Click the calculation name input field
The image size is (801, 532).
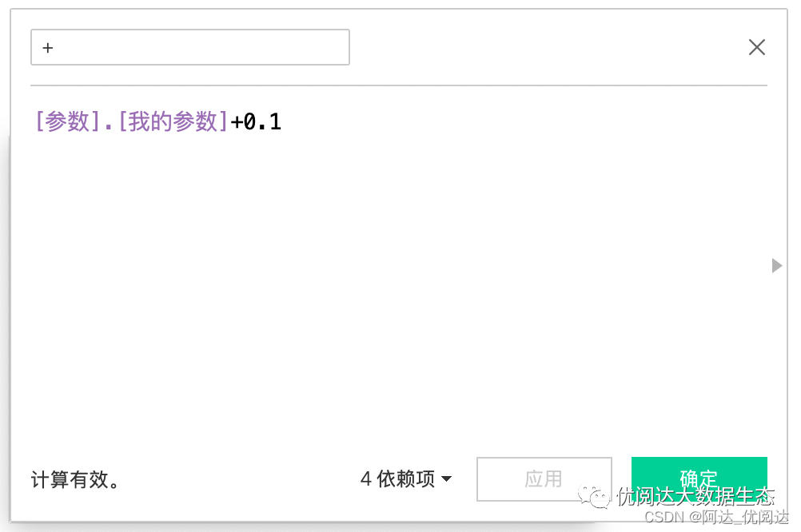190,47
